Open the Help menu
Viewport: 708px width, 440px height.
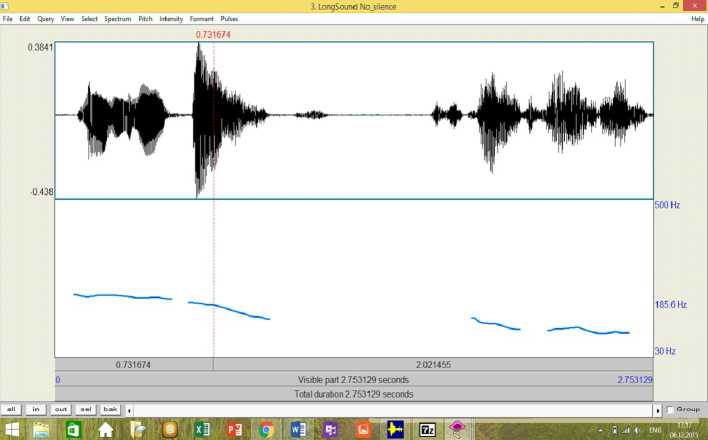pyautogui.click(x=697, y=19)
